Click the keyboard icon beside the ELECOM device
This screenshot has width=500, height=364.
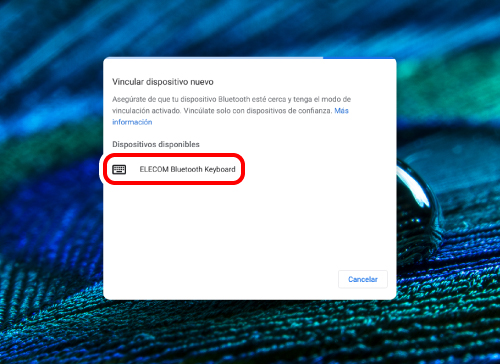[x=119, y=169]
